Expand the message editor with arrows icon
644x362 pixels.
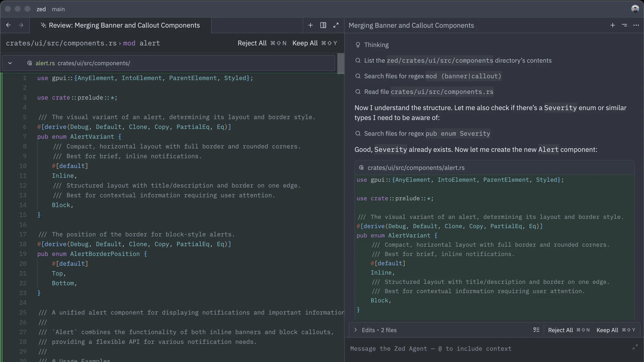635,347
